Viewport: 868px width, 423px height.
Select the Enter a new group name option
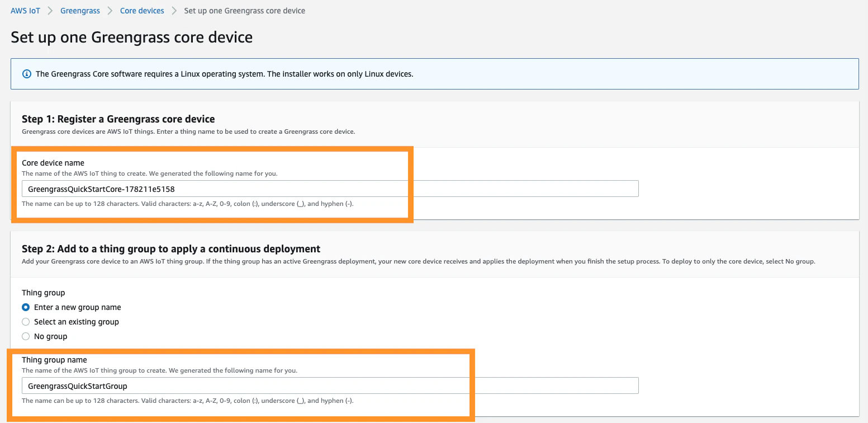click(x=26, y=307)
